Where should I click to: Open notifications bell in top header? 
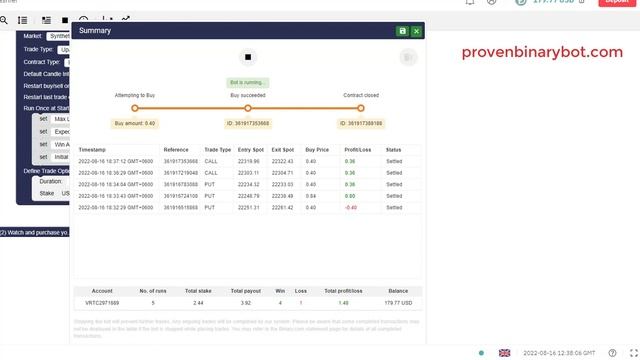pos(470,2)
